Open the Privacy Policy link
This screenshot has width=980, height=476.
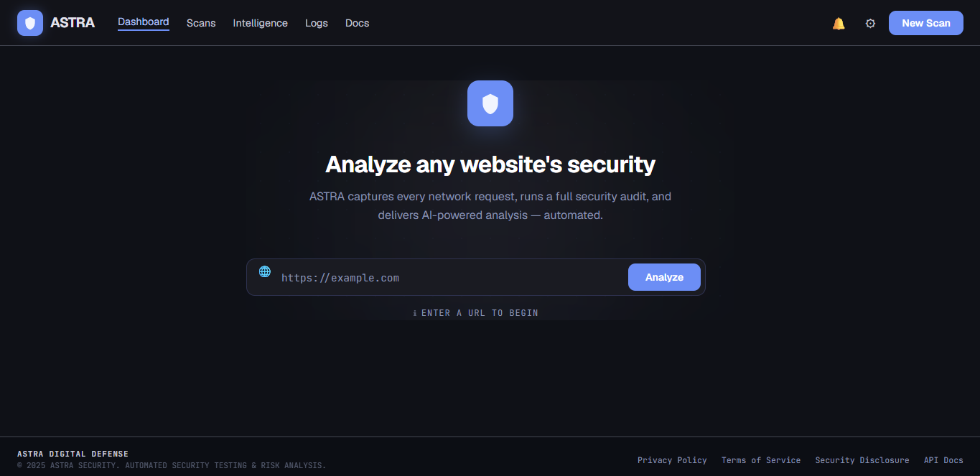672,460
